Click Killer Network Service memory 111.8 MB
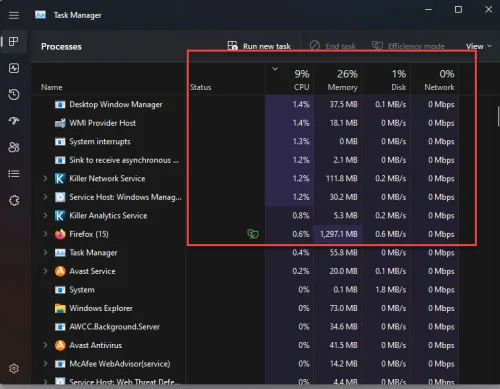Screen dimensions: 500x389 click(x=342, y=179)
